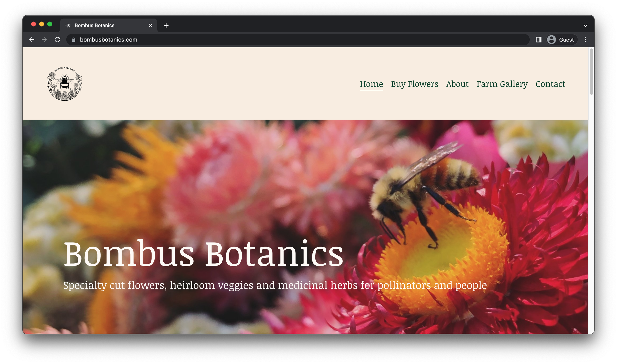Image resolution: width=617 pixels, height=364 pixels.
Task: Click the Bombus Botanics bee logo
Action: [65, 84]
